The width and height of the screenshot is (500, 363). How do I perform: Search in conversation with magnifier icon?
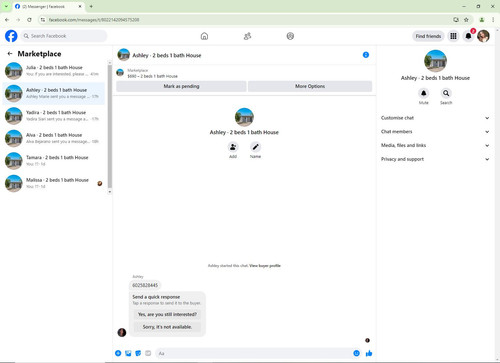(446, 93)
